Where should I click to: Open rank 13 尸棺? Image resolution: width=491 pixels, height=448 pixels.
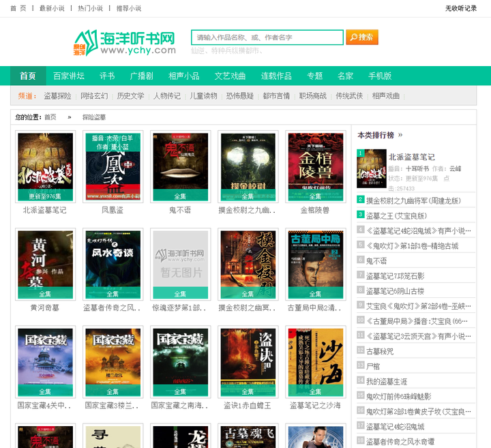click(373, 366)
